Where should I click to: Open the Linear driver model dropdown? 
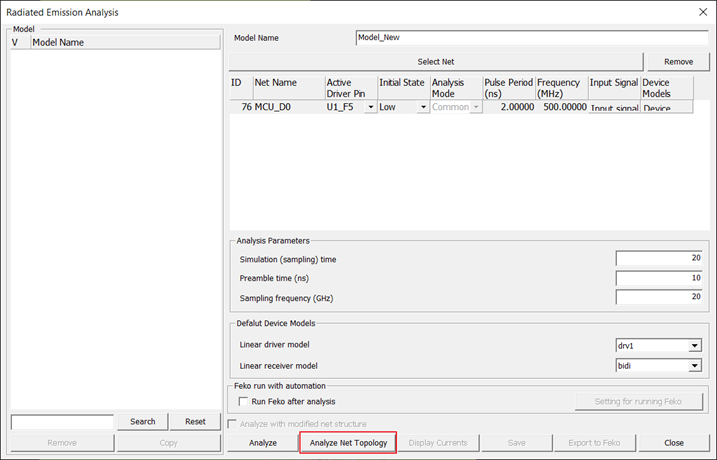click(694, 346)
